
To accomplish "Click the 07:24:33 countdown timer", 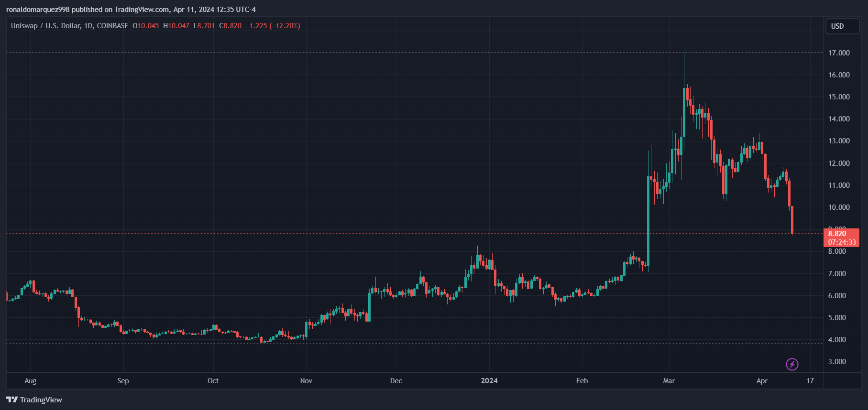I will pos(842,242).
